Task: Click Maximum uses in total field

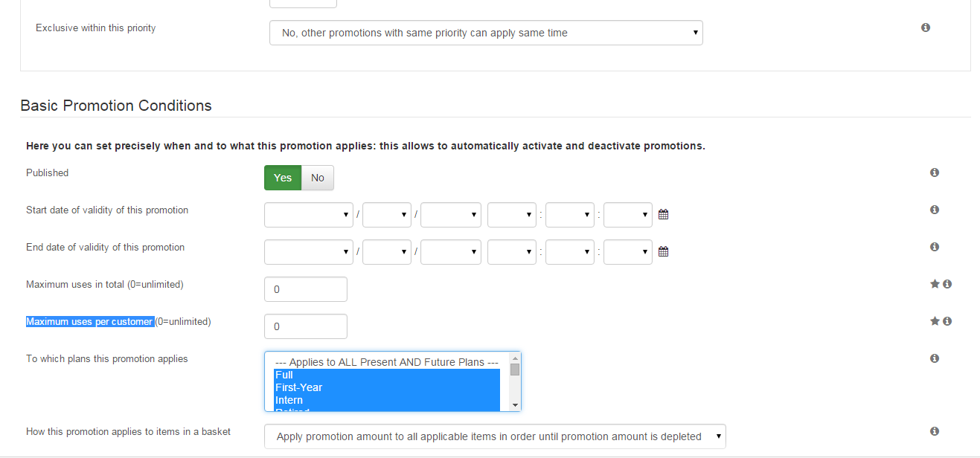Action: click(x=306, y=289)
